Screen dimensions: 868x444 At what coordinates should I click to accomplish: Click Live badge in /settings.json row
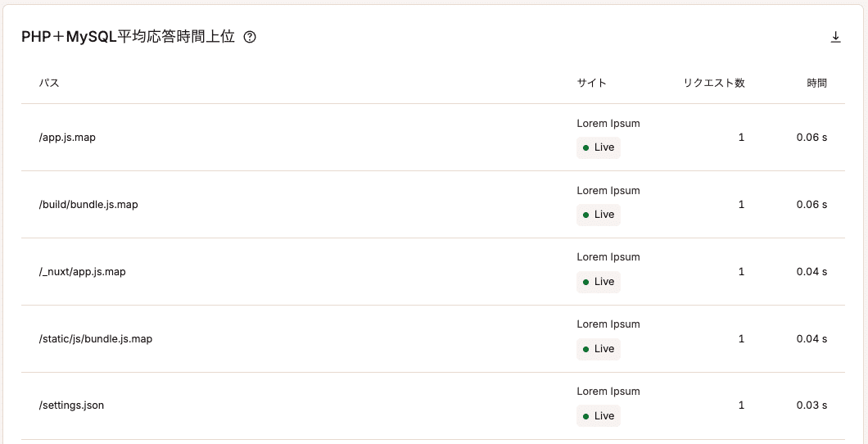[599, 416]
